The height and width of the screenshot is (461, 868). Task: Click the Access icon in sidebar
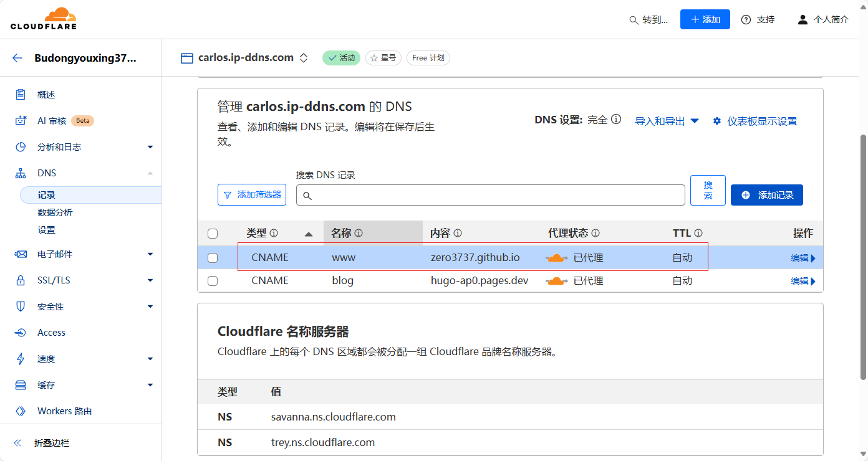(x=21, y=333)
